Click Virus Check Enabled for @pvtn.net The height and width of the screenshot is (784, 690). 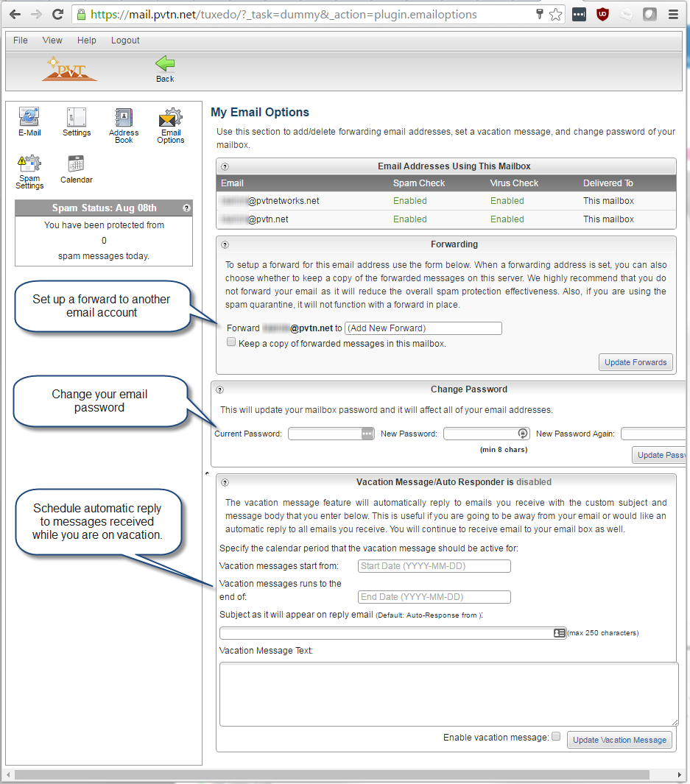[x=507, y=219]
